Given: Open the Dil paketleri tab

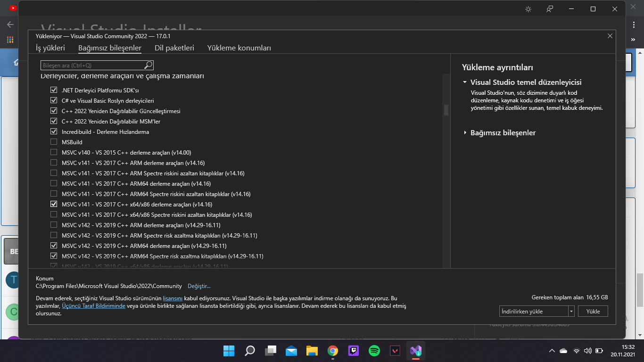Looking at the screenshot, I should (x=174, y=48).
